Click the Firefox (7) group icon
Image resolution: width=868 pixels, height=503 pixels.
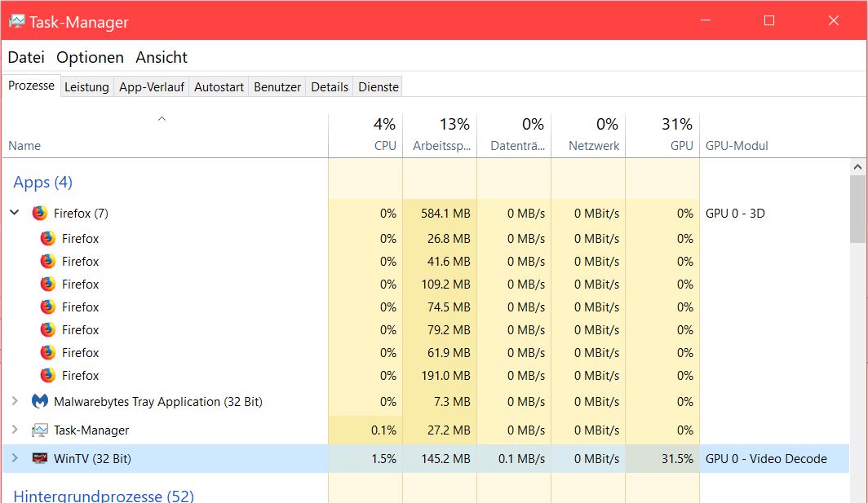[x=39, y=214]
